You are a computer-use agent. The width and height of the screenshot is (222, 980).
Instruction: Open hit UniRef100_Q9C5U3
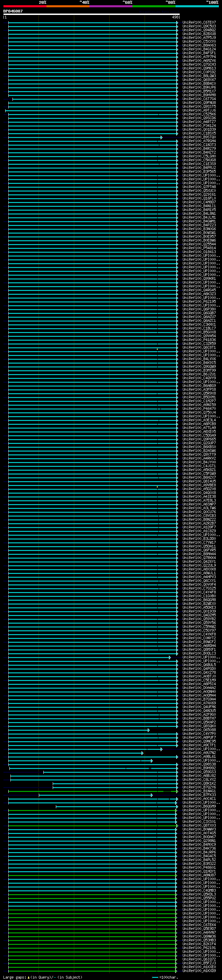(199, 26)
